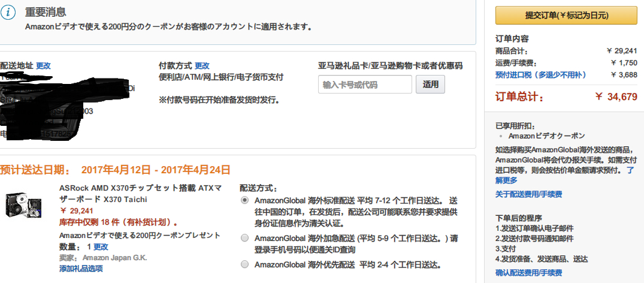The height and width of the screenshot is (283, 644).
Task: Select AmazonGlobal 海外标准配送 (7-12 days) radio option
Action: [244, 200]
